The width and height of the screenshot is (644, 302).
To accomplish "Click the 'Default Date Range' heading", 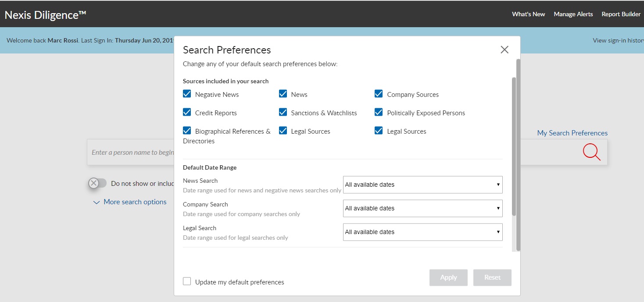I will pyautogui.click(x=210, y=167).
